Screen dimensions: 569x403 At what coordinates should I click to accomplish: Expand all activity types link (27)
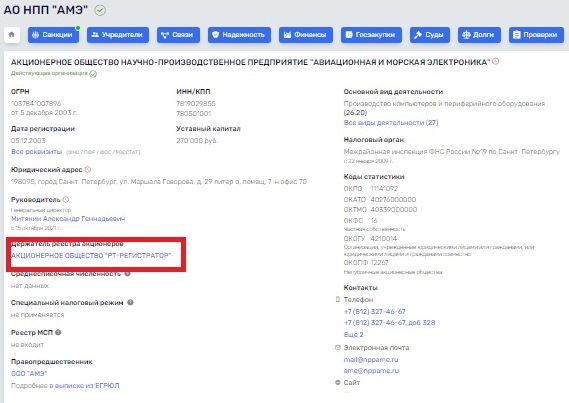click(391, 123)
